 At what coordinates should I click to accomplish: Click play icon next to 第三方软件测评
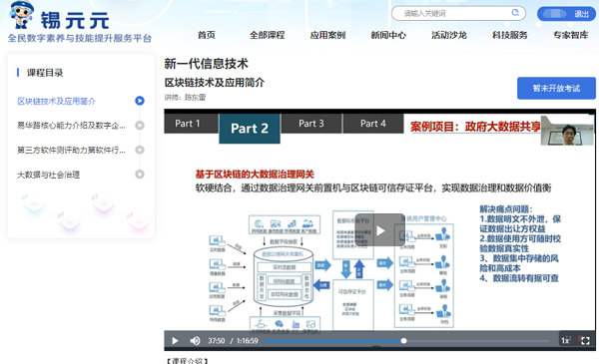pyautogui.click(x=140, y=150)
